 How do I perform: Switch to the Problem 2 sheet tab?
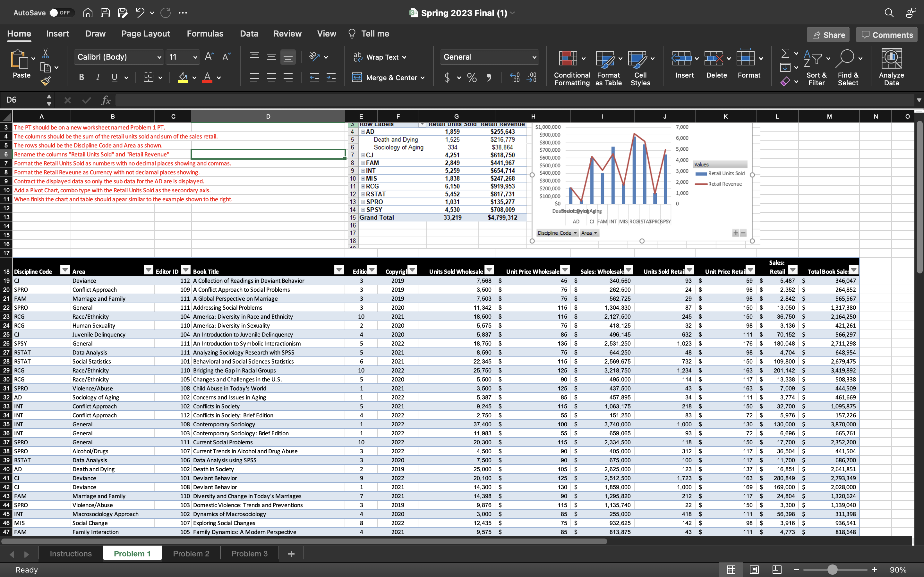click(191, 553)
